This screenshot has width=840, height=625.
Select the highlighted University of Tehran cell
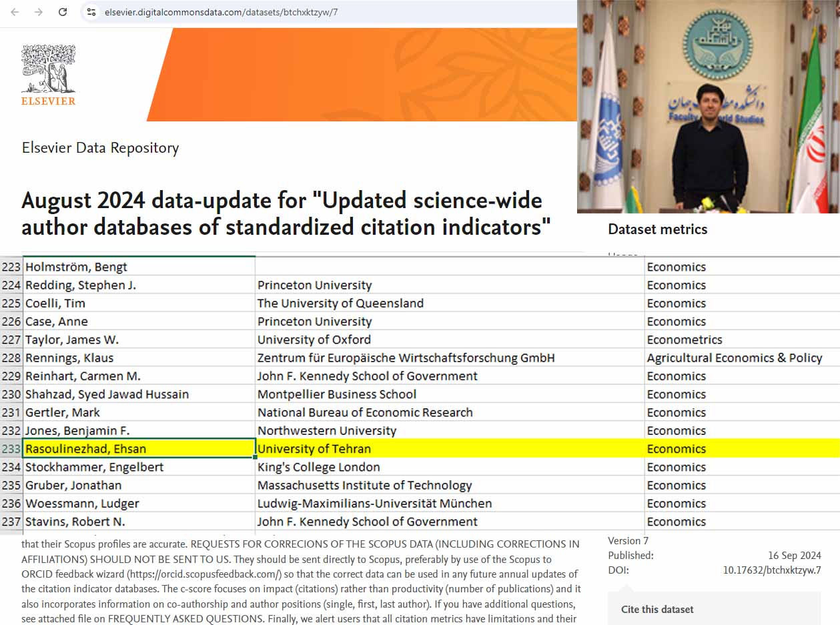pyautogui.click(x=450, y=449)
